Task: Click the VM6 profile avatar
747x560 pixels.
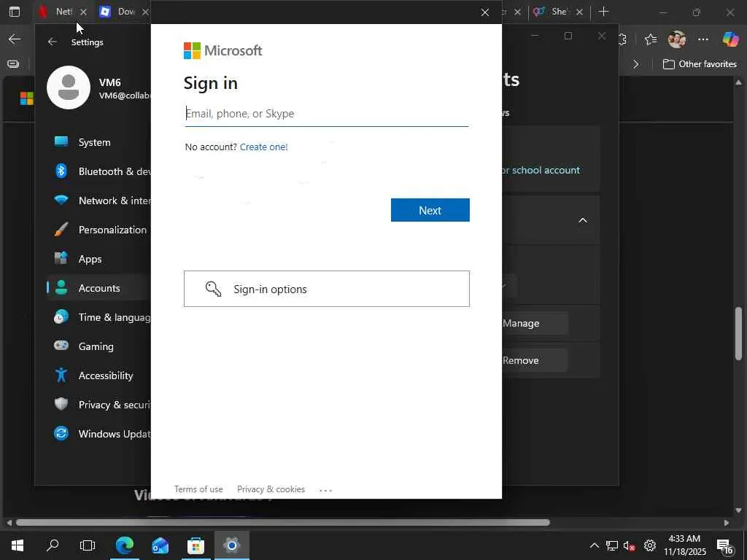Action: [x=69, y=87]
